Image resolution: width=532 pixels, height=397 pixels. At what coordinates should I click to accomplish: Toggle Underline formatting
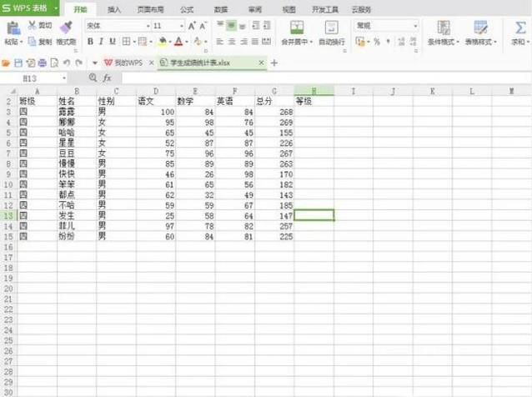point(113,41)
